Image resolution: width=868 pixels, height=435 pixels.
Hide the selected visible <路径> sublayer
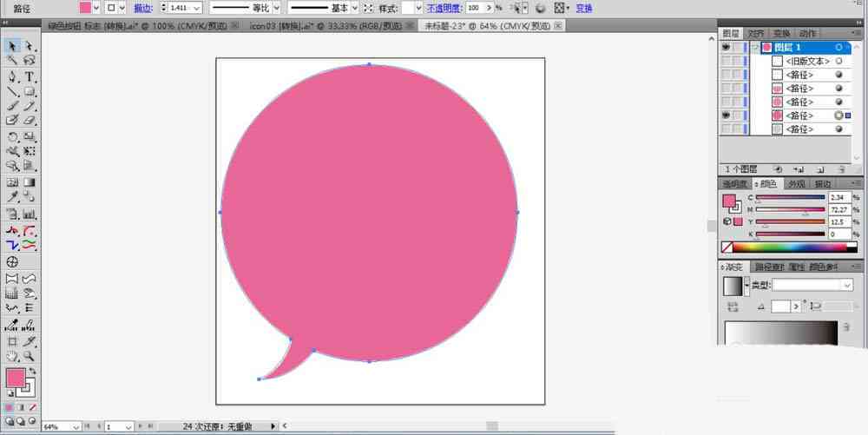tap(726, 115)
